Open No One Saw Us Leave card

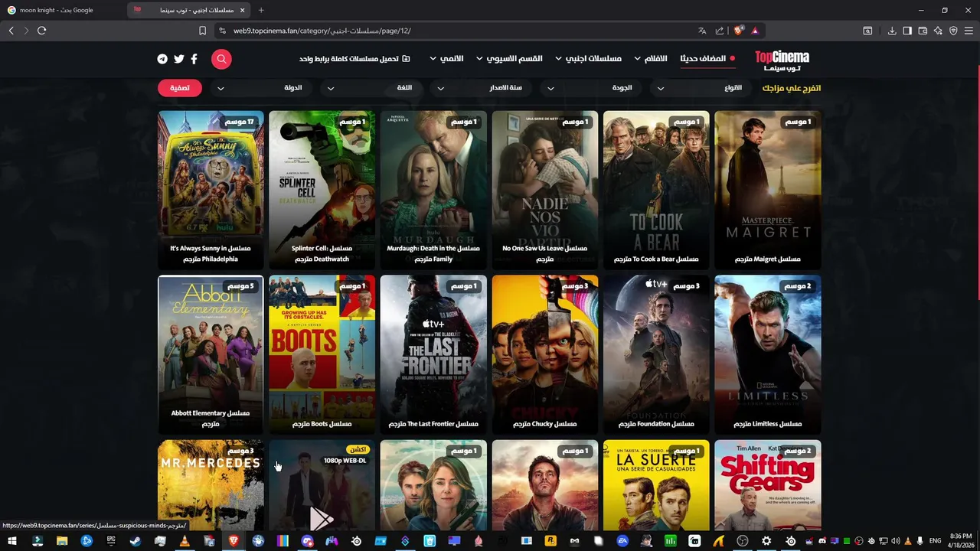point(545,191)
